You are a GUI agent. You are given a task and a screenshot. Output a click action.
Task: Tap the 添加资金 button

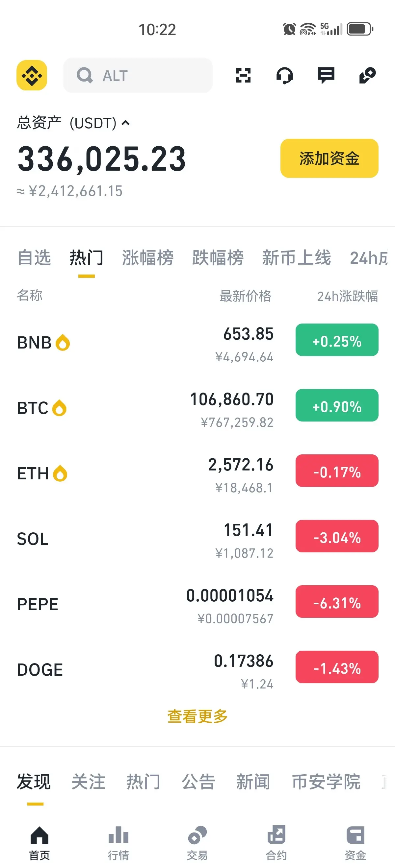pyautogui.click(x=329, y=158)
